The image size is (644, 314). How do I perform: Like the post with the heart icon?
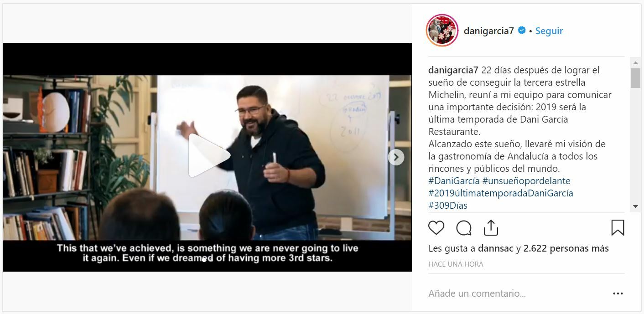pos(436,227)
